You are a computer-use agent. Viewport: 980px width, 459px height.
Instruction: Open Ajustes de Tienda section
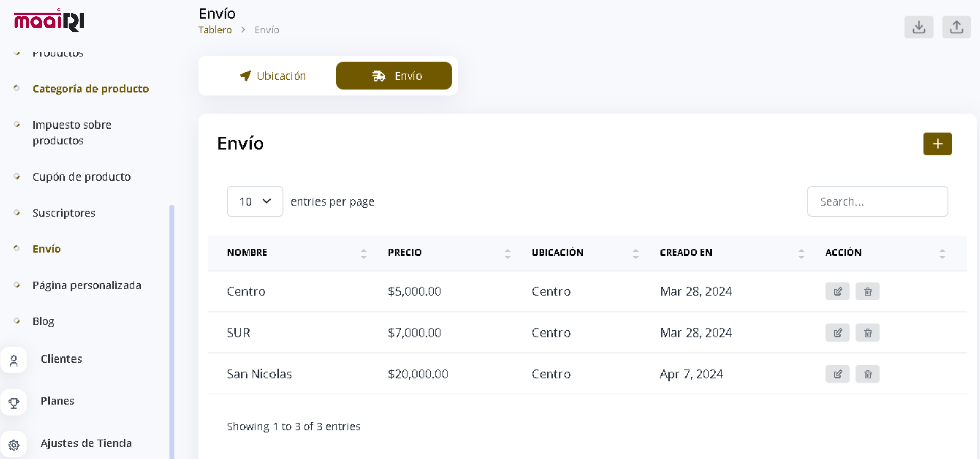86,443
